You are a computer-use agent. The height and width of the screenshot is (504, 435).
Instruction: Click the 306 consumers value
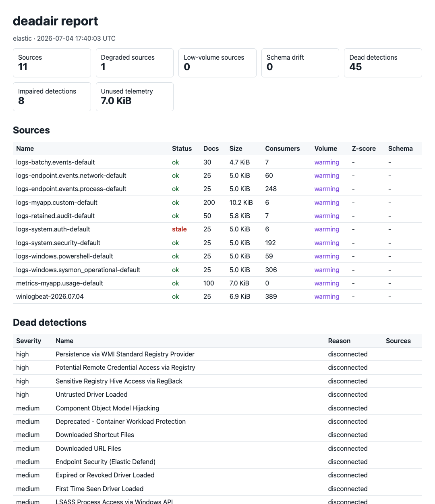(x=271, y=270)
